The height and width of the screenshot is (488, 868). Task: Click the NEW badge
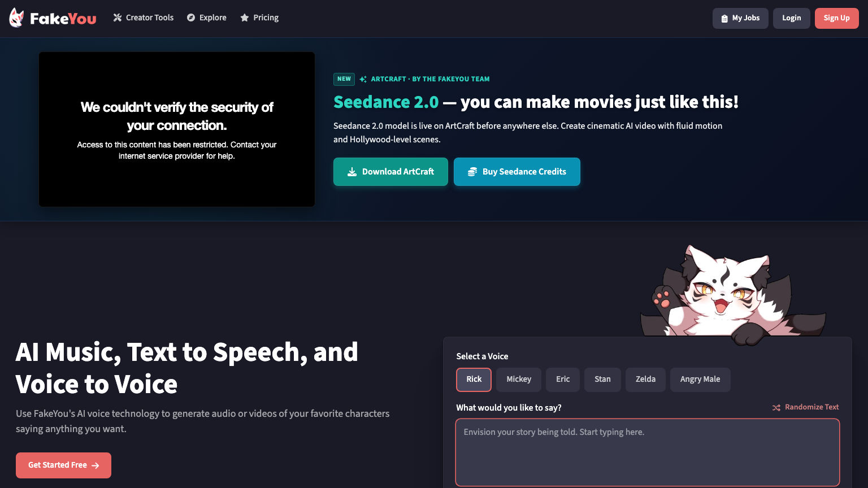pyautogui.click(x=344, y=79)
